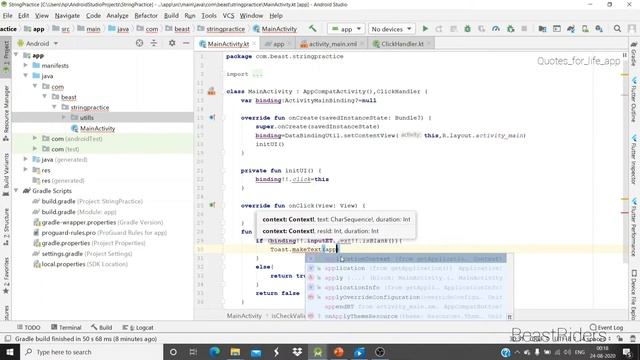Viewport: 640px width, 360px height.
Task: Click the Stop red square toolbar icon
Action: click(x=524, y=29)
